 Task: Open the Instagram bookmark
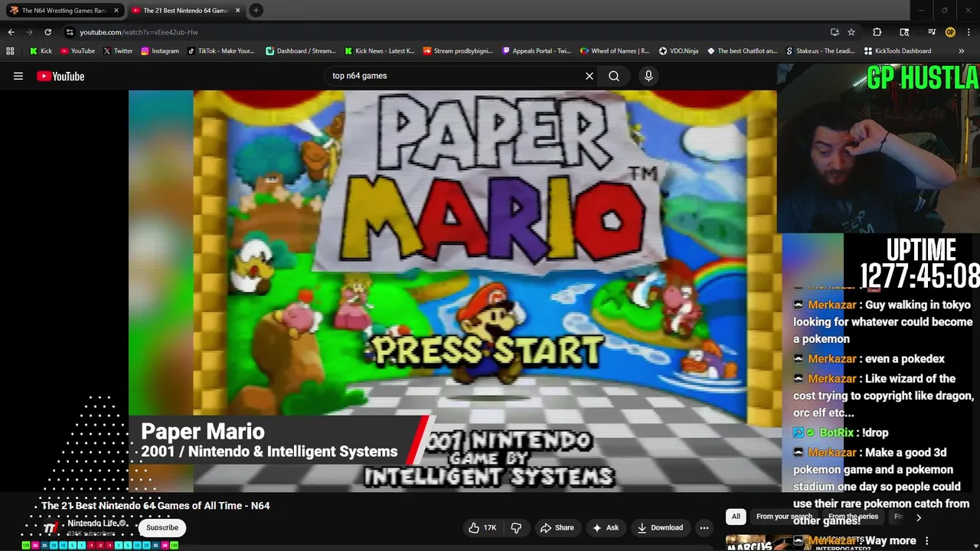[159, 51]
